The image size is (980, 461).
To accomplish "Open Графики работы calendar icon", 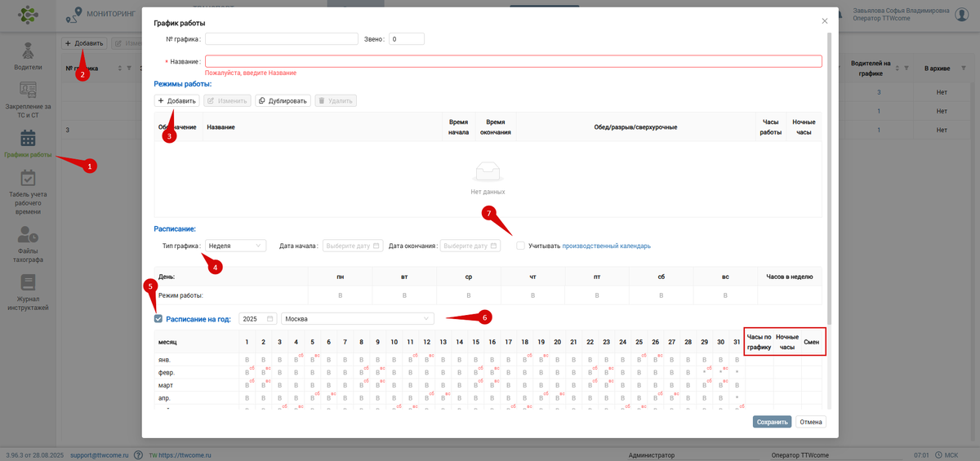I will (28, 137).
